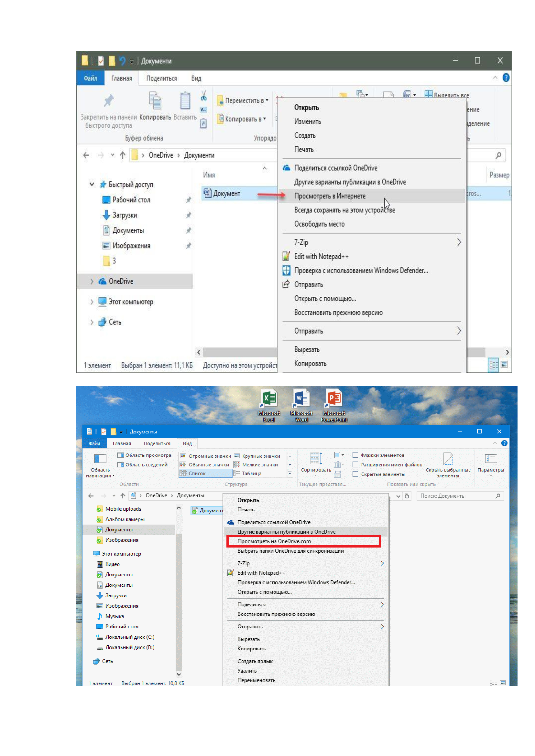Select Просмотреть на OneDrive.com menu entry

274,541
